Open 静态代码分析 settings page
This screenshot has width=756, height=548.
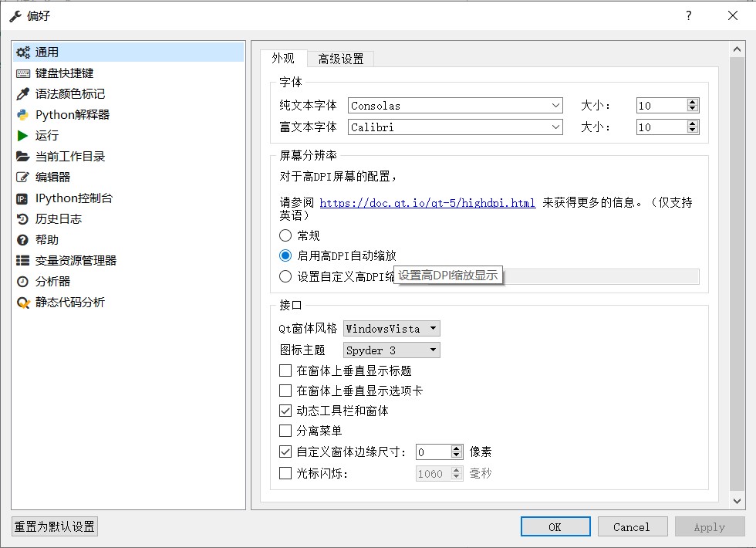[x=128, y=303]
